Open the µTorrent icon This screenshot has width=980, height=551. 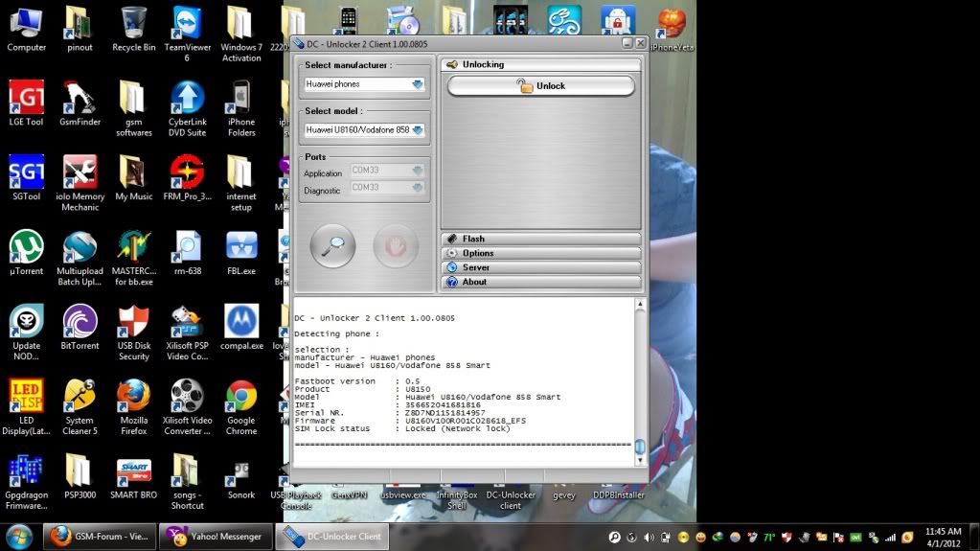[26, 253]
